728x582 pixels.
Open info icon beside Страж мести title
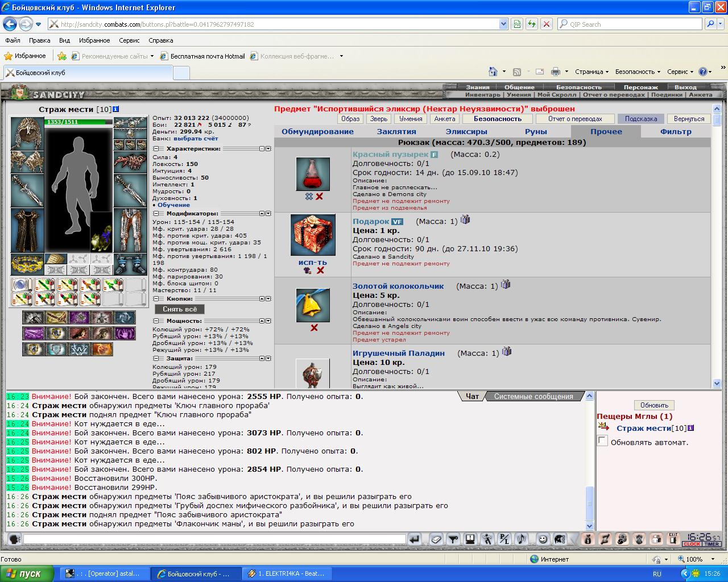click(115, 109)
